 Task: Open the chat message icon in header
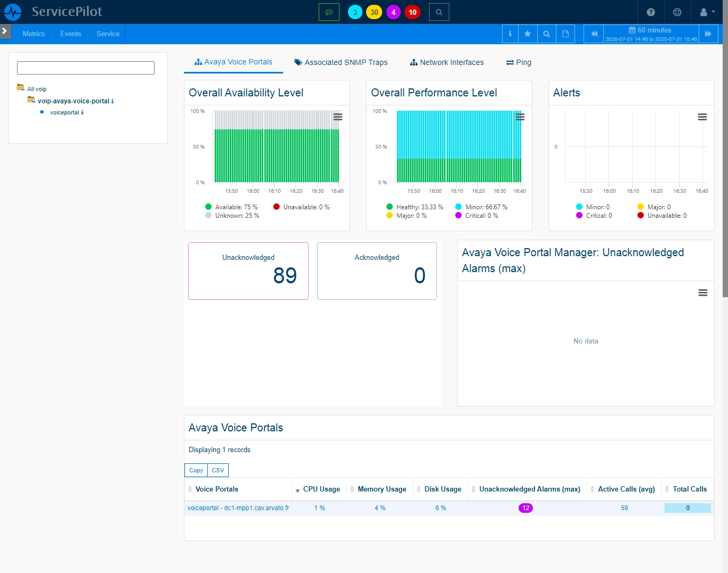pos(329,12)
